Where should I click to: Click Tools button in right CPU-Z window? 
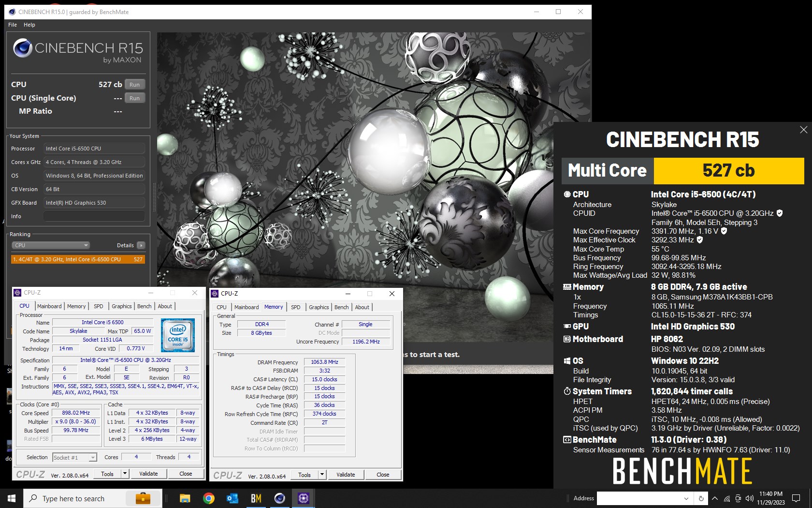[304, 475]
